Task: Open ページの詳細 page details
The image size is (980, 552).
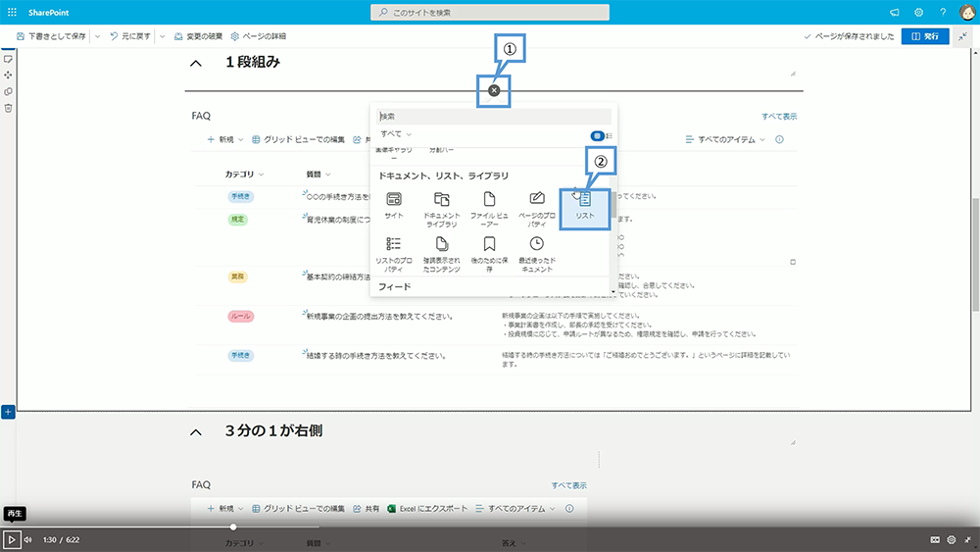Action: pyautogui.click(x=258, y=36)
